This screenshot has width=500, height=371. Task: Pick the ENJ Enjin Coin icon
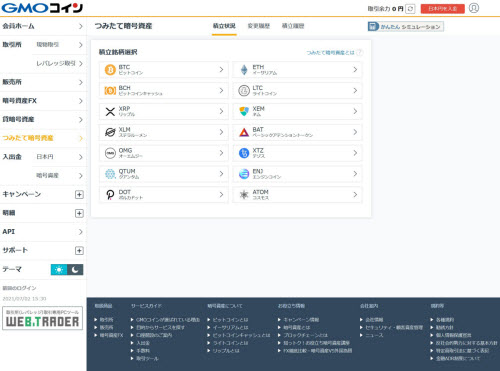[244, 174]
